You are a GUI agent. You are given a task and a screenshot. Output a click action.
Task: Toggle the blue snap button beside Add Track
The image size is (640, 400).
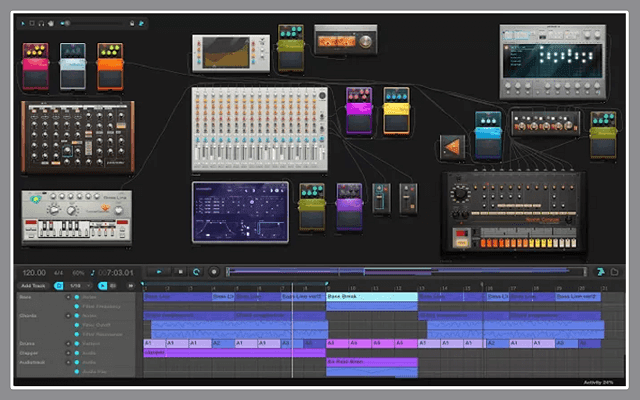[x=59, y=286]
